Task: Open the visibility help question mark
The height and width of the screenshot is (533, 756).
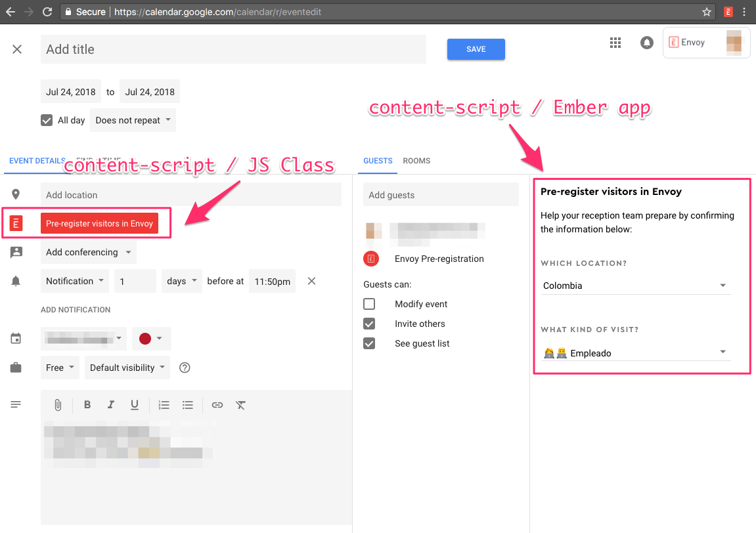Action: tap(185, 368)
